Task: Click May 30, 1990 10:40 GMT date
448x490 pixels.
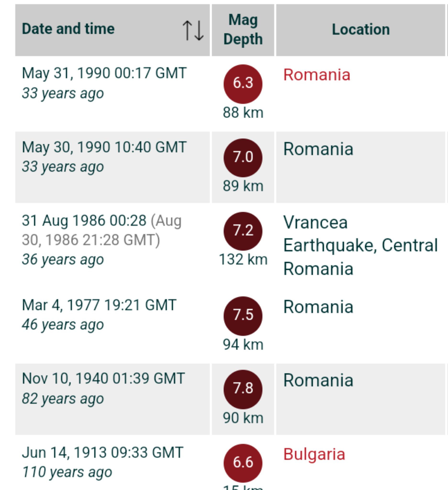Action: click(104, 147)
